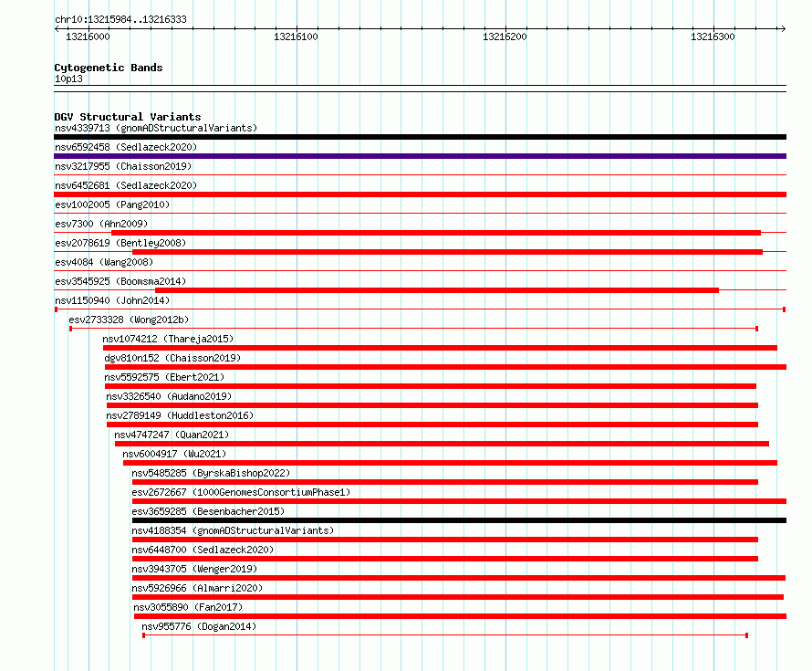Open nsv3217955 (Chaisson2019) variant
The height and width of the screenshot is (671, 812).
point(123,166)
